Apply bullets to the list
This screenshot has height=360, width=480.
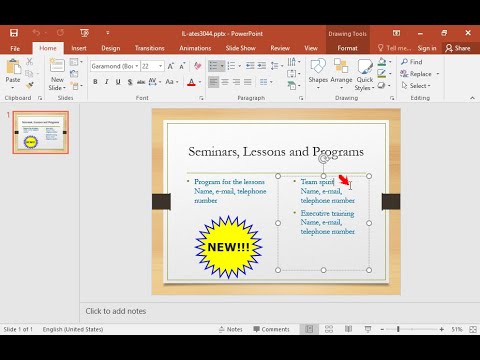tap(213, 66)
